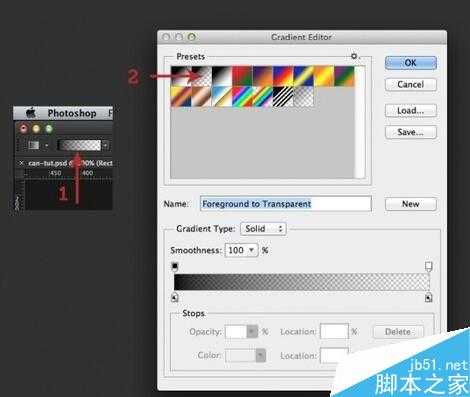Select the Foreground to Transparent gradient preset
Image resolution: width=470 pixels, height=397 pixels.
tap(201, 76)
